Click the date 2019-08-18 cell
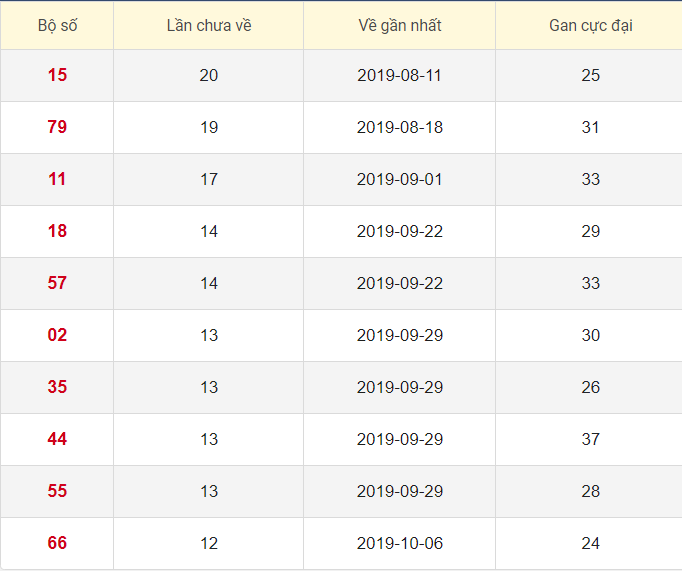Image resolution: width=682 pixels, height=571 pixels. [399, 127]
